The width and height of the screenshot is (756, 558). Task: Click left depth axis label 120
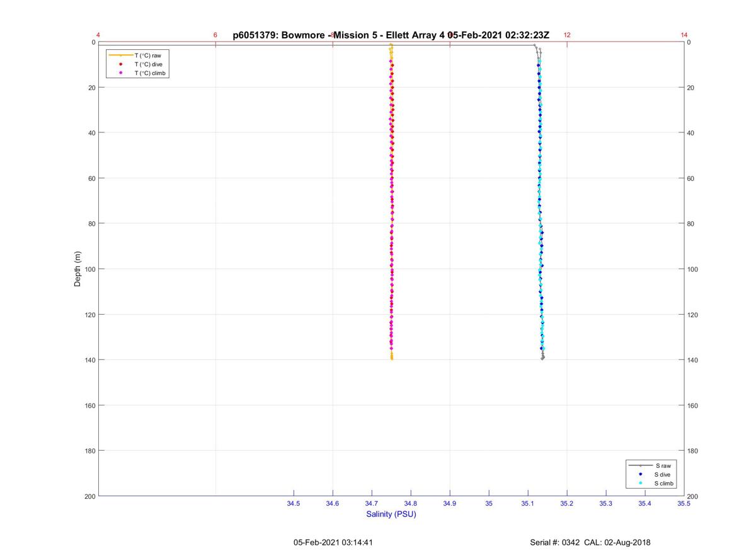(89, 315)
